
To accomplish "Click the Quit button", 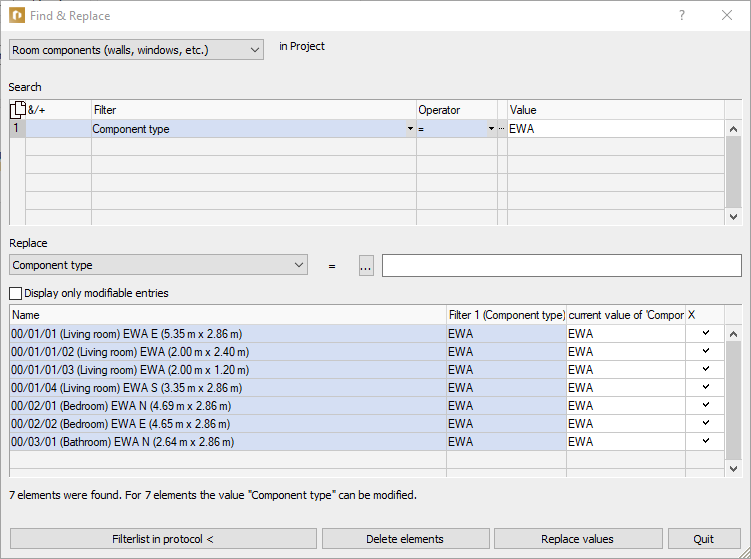I will pyautogui.click(x=704, y=539).
